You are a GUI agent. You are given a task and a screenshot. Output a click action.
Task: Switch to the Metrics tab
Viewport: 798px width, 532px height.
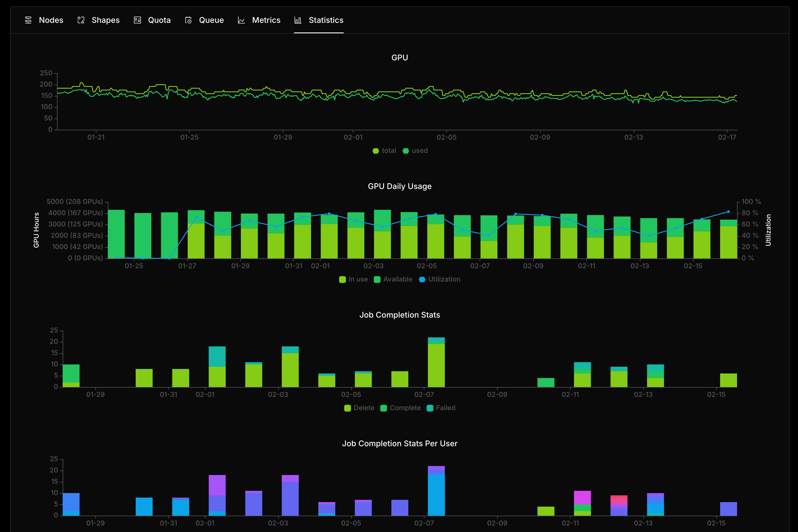point(259,20)
